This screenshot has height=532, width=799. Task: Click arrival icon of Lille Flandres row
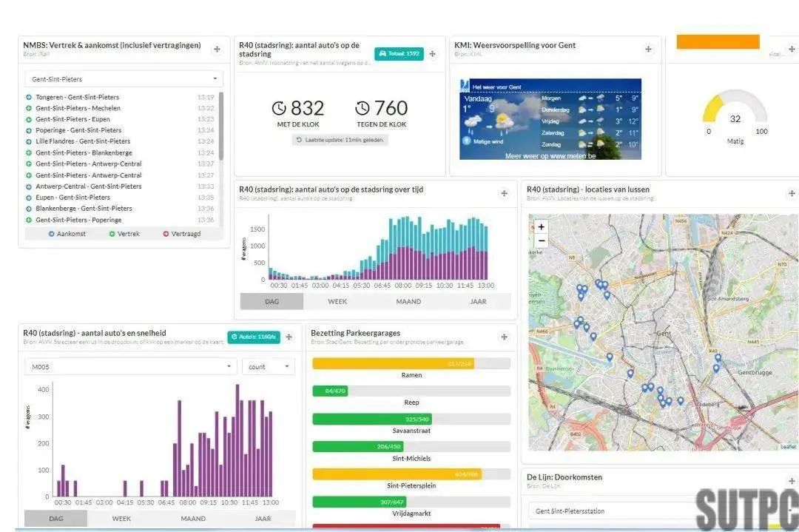coord(29,141)
